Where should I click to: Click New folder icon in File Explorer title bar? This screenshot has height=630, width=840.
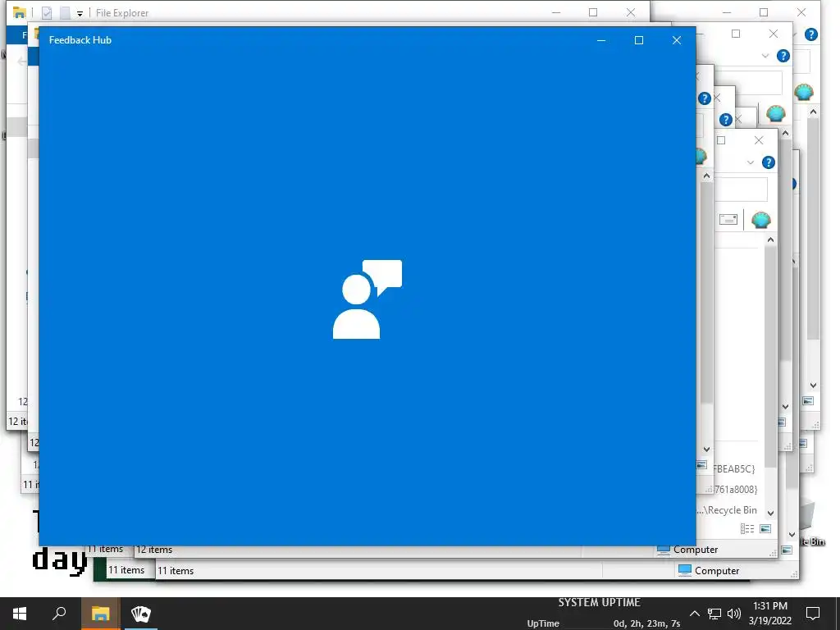[65, 13]
